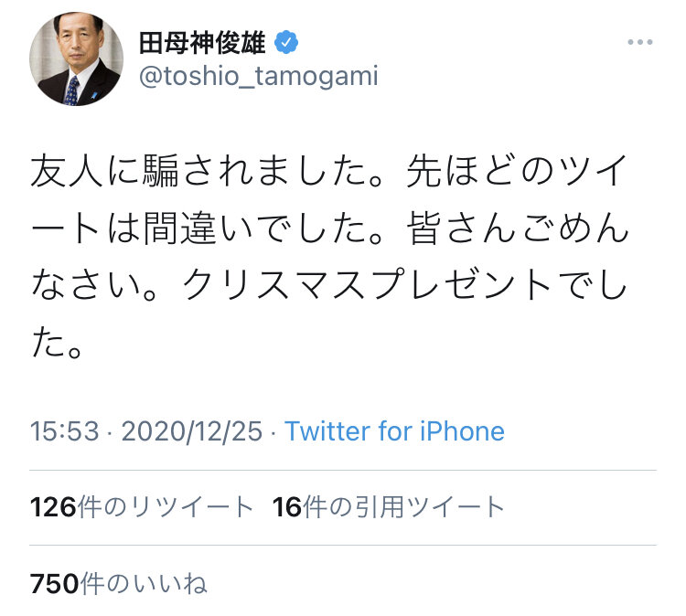View the 16件の引用ツイート list
The image size is (686, 616).
coord(388,507)
